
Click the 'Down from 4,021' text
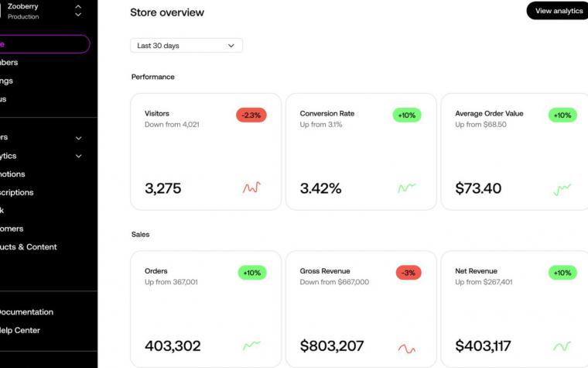172,124
